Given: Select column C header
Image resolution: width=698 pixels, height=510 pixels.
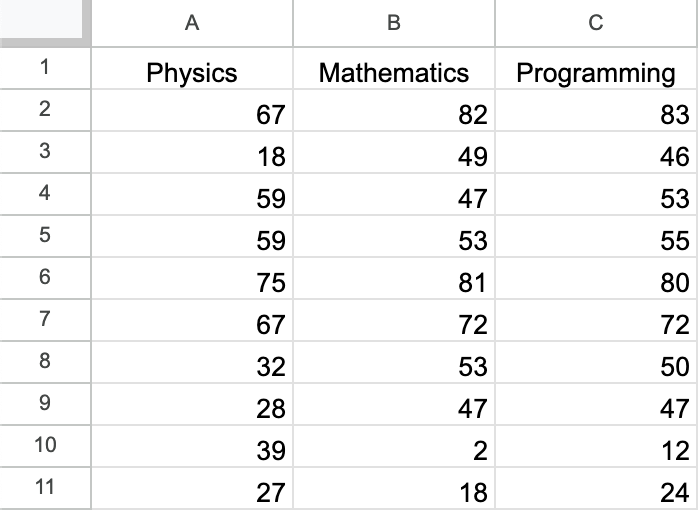Looking at the screenshot, I should 596,23.
